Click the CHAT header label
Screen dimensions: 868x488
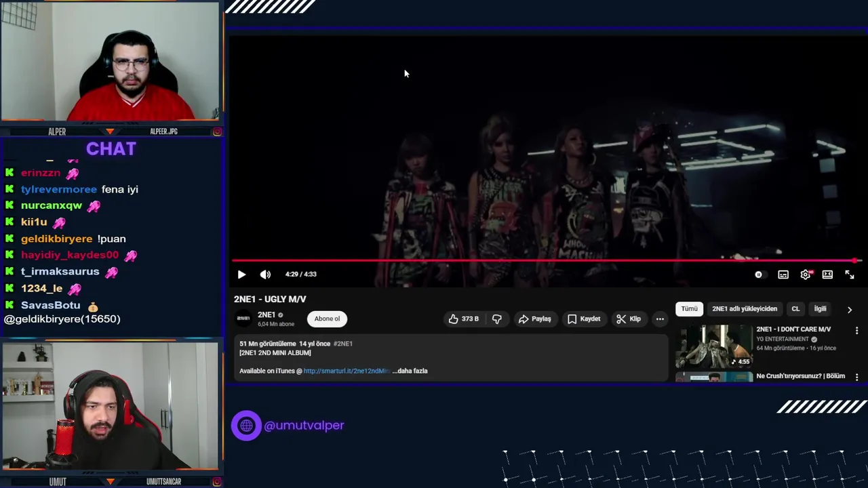(x=111, y=149)
